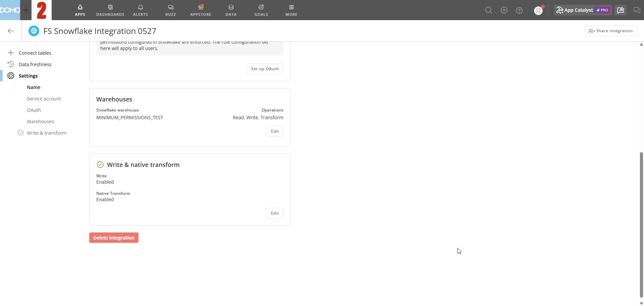This screenshot has height=306, width=644.
Task: Click the Warehouses card heading
Action: [x=114, y=99]
